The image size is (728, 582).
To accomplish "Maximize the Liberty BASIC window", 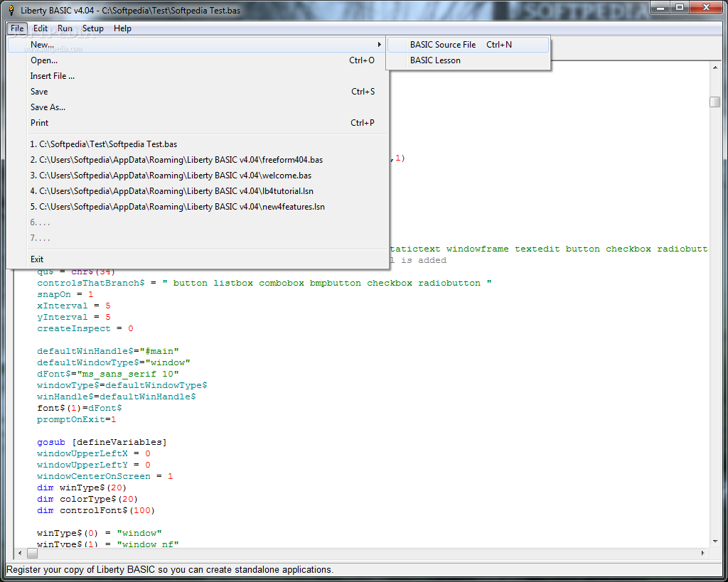I will [680, 8].
